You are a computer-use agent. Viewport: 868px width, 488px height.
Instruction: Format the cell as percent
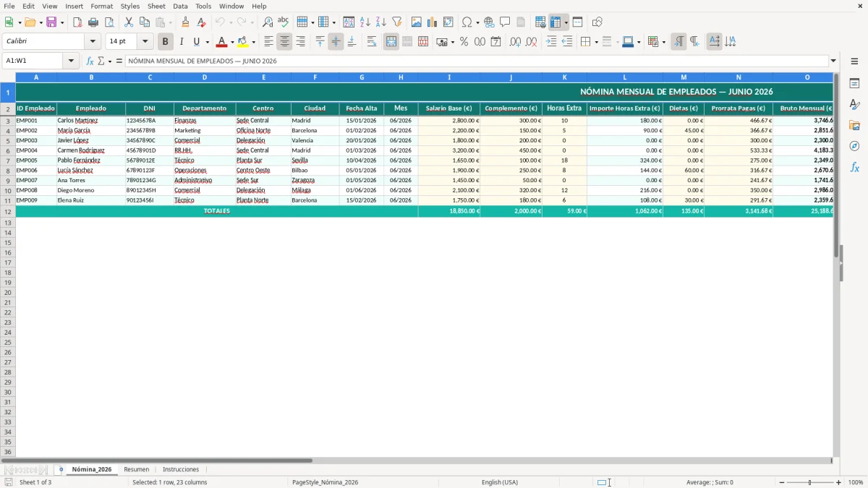(x=464, y=42)
